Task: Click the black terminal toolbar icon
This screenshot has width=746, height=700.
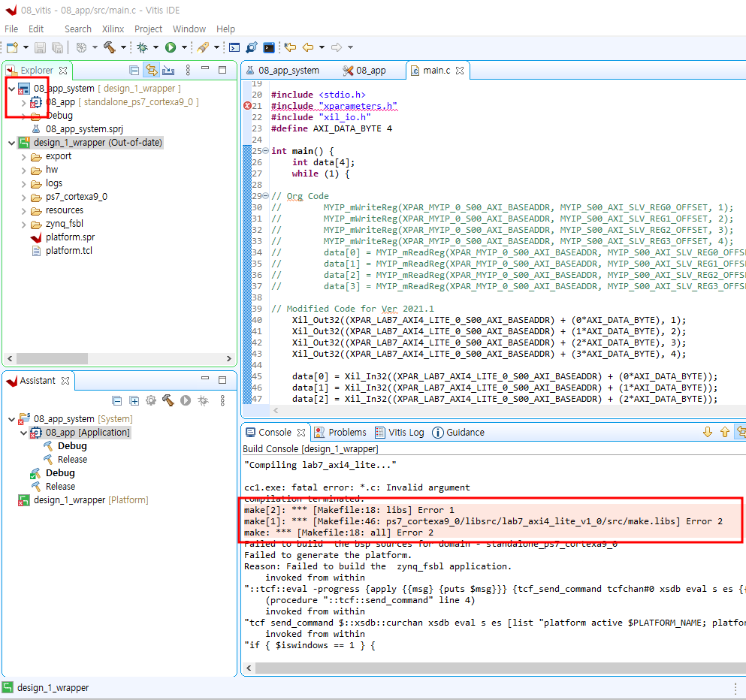Action: coord(269,47)
